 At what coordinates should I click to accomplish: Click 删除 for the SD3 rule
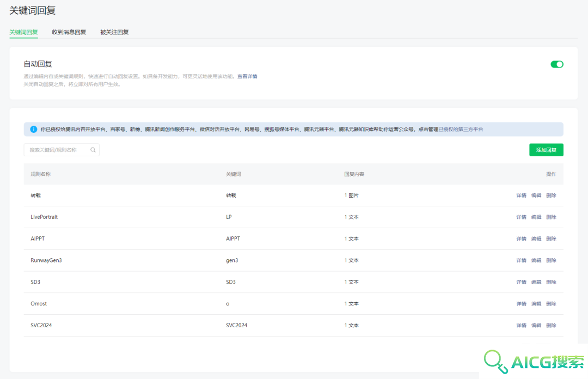(551, 282)
